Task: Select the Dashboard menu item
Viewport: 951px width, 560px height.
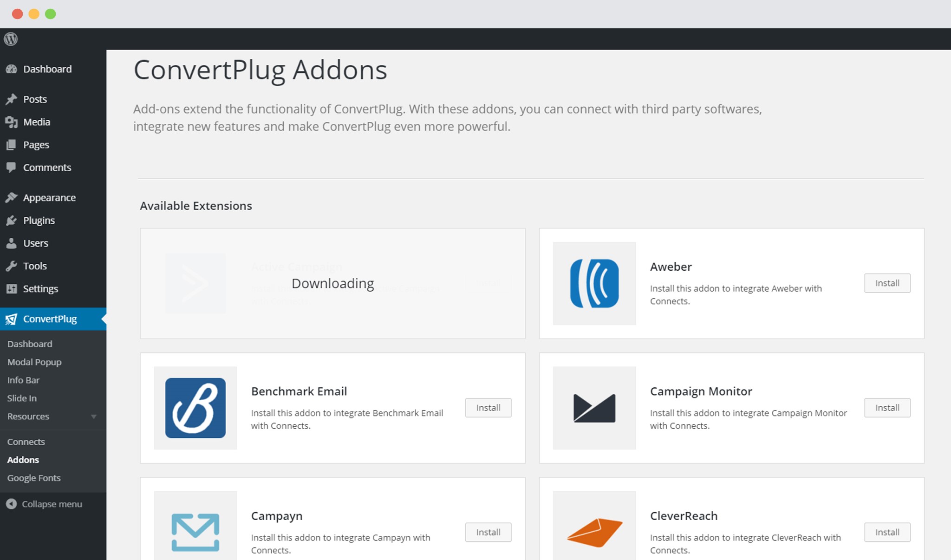Action: [48, 69]
